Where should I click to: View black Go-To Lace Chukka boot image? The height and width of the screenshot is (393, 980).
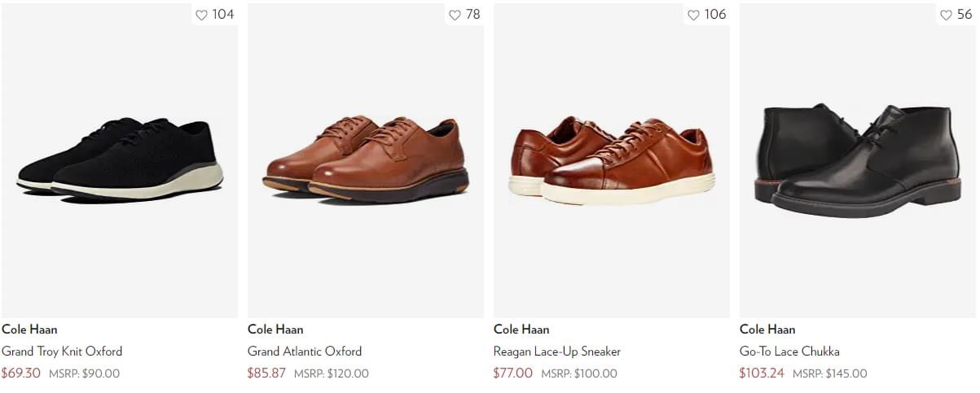point(858,159)
